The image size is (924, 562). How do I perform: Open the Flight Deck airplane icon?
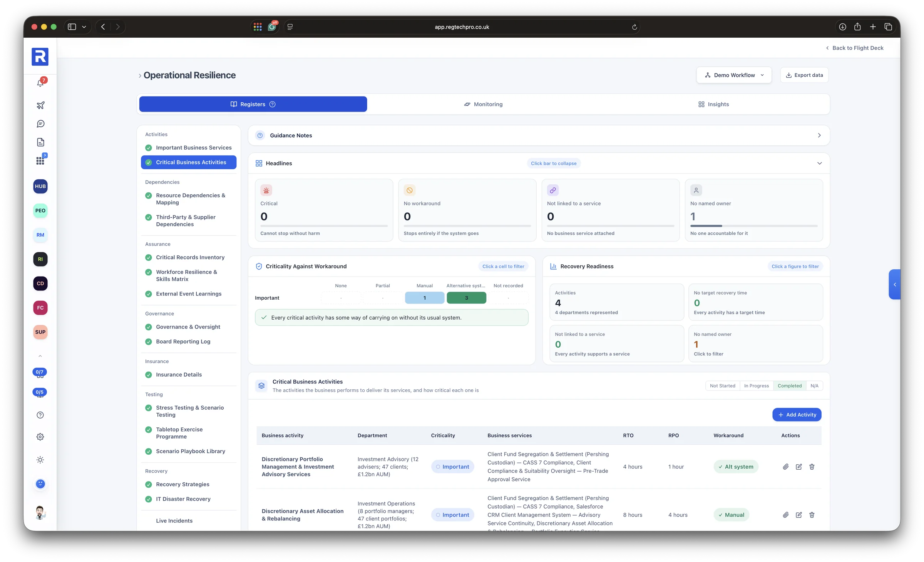[40, 105]
